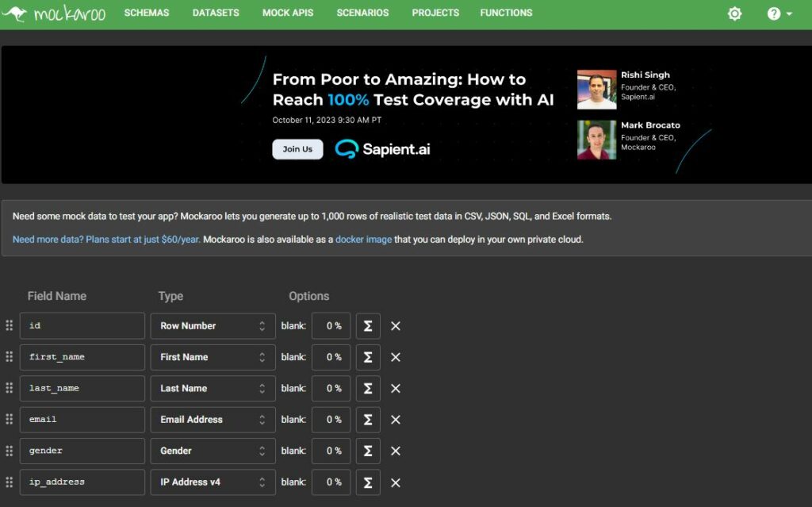Screen dimensions: 812x507
Task: Click the help menu dropdown caret
Action: [x=789, y=14]
